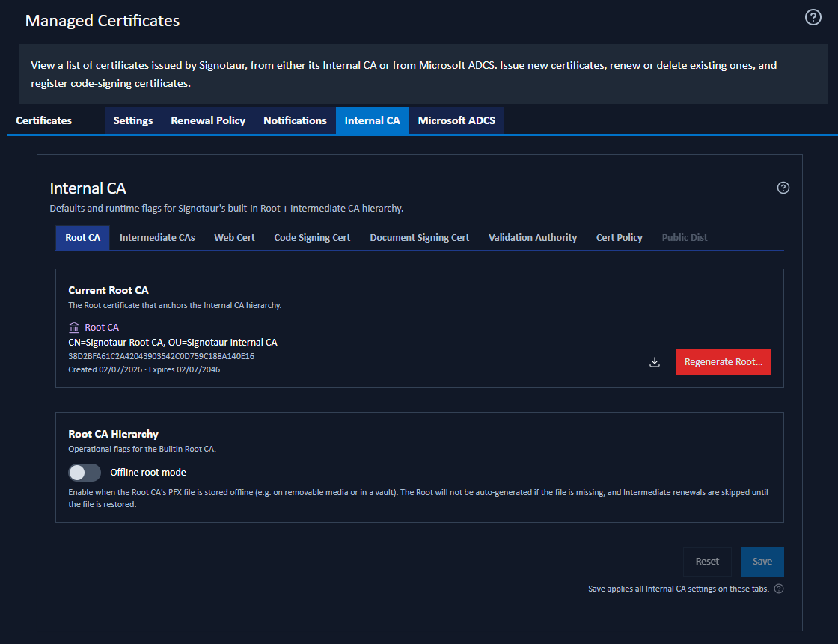The image size is (838, 644).
Task: Click the Root CA building icon
Action: [74, 327]
